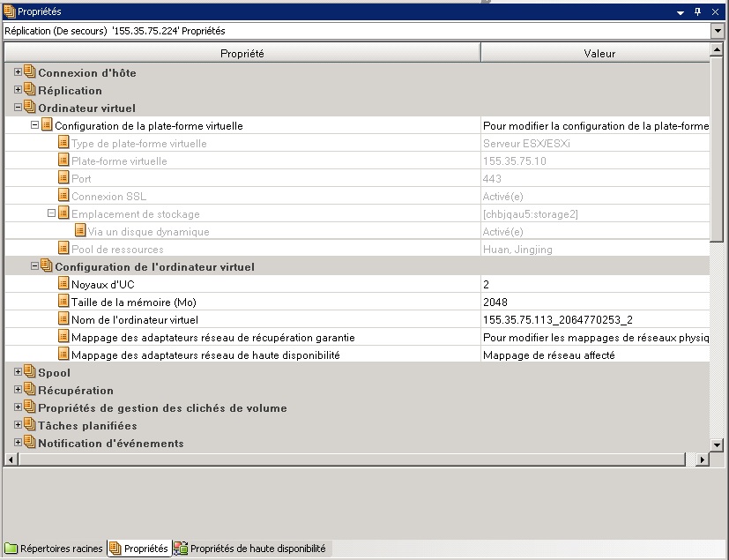
Task: Open the replication properties dropdown list
Action: pos(718,31)
